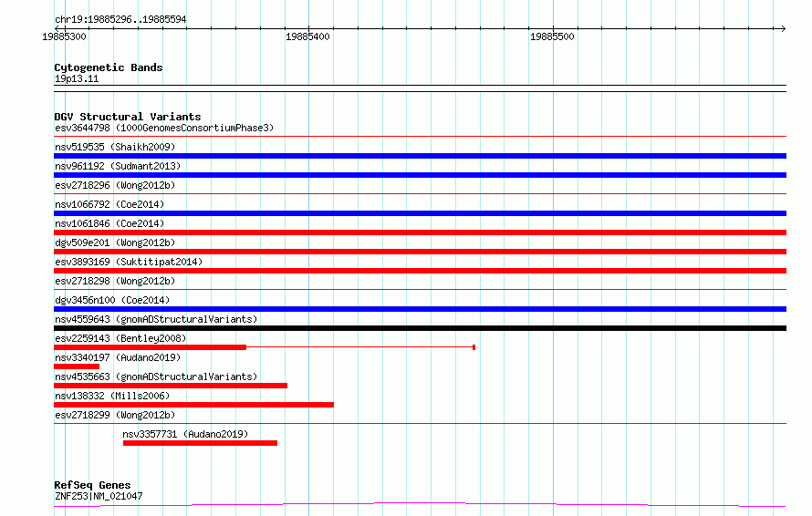The height and width of the screenshot is (516, 812).
Task: Select the ZNF253|NM_021047 gene label
Action: 99,496
